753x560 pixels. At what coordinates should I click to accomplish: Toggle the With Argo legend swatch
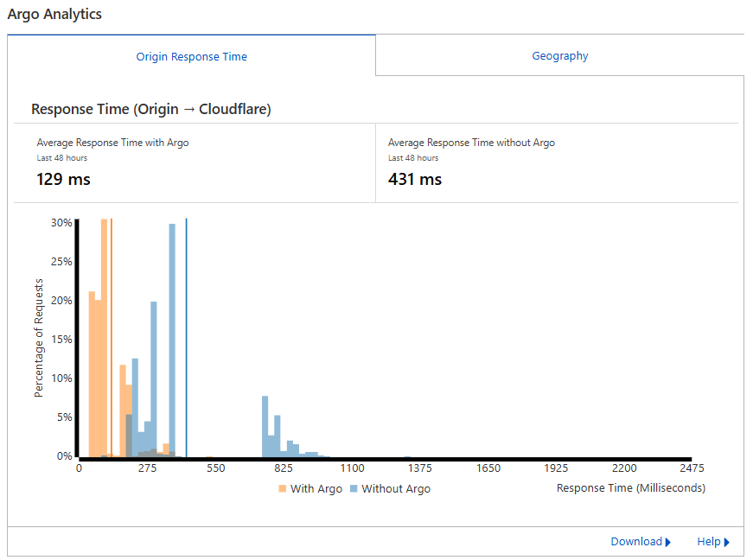(x=283, y=488)
